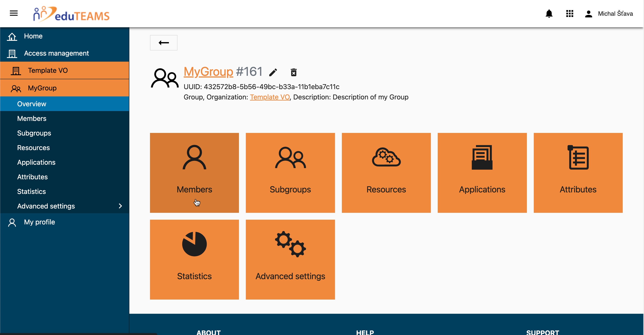Click the #161 group ID text
Image resolution: width=644 pixels, height=335 pixels.
[249, 72]
